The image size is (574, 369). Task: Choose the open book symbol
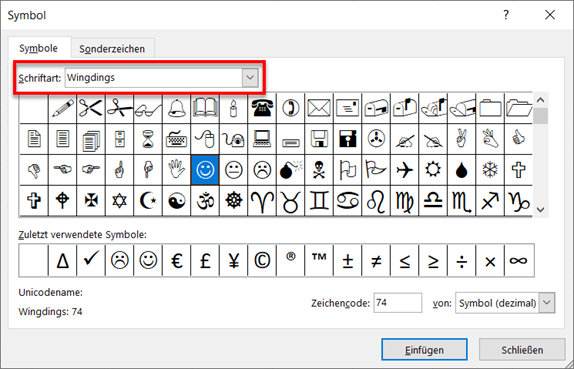(205, 108)
